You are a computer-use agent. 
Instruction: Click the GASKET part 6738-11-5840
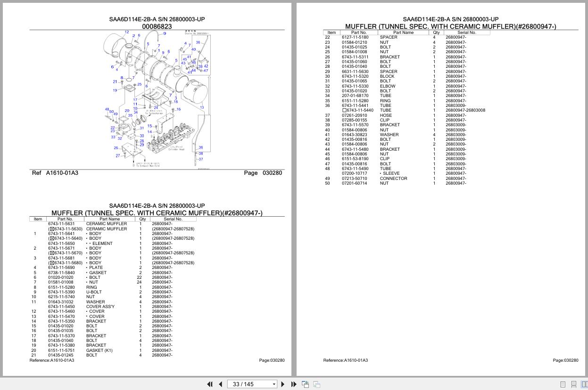[x=61, y=273]
